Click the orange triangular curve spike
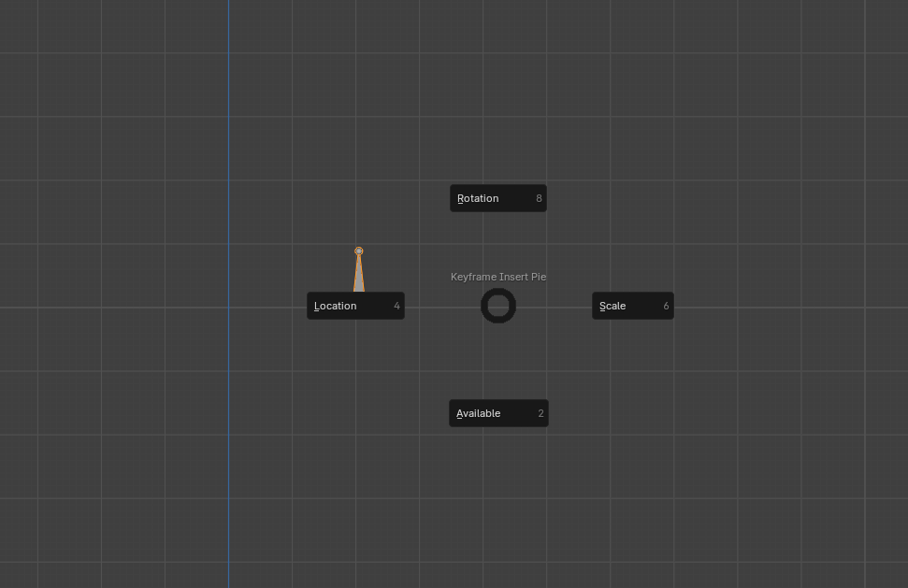Screen dimensions: 908x588 359,278
